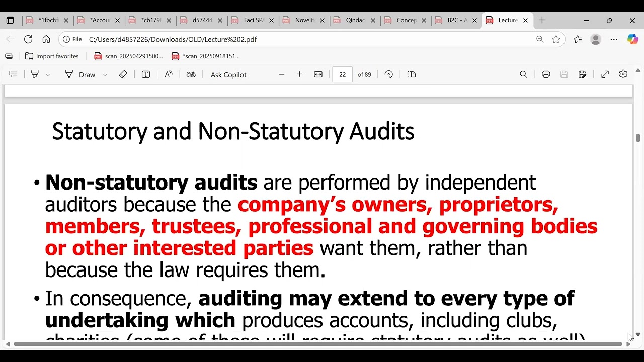Open Import favorites bookmark
Image resolution: width=644 pixels, height=362 pixels.
52,56
